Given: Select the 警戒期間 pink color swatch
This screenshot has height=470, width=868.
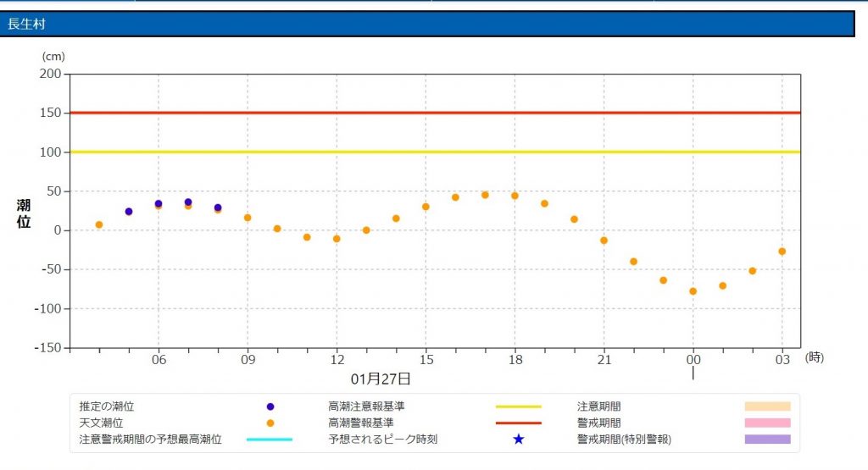Looking at the screenshot, I should pos(767,423).
